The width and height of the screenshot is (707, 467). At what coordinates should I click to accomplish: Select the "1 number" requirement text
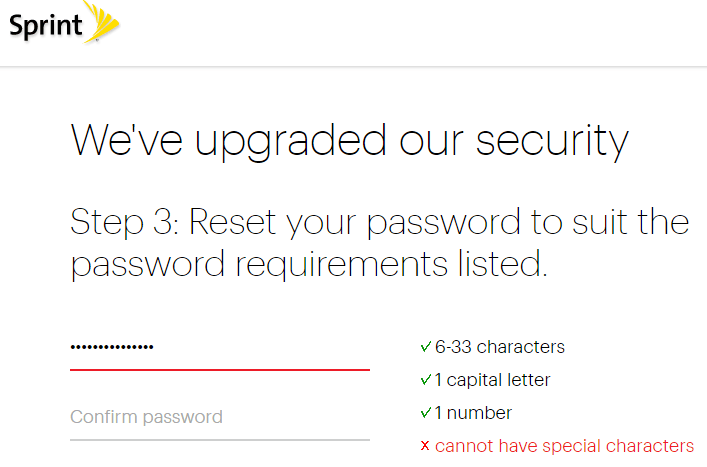pyautogui.click(x=473, y=413)
